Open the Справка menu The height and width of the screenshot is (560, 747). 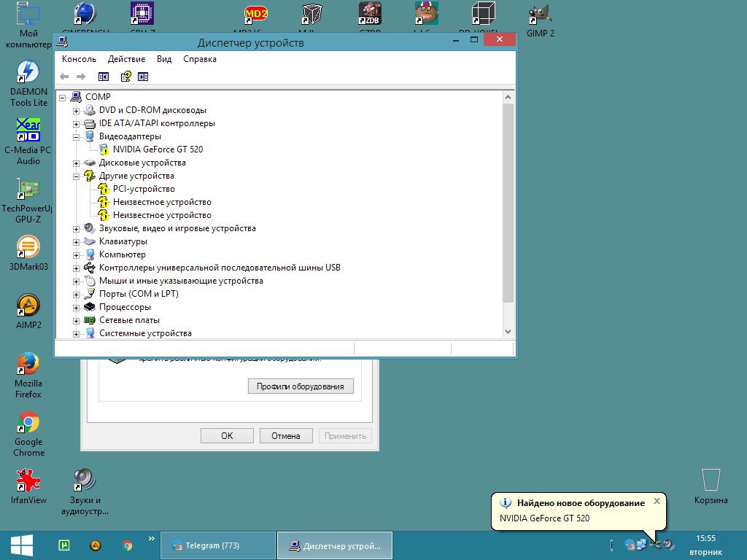pyautogui.click(x=200, y=59)
